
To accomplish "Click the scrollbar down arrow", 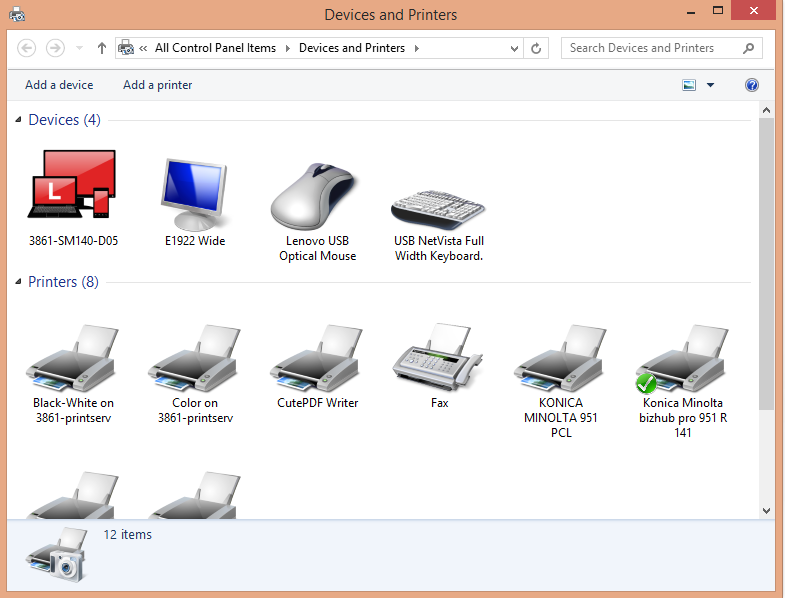I will click(766, 511).
